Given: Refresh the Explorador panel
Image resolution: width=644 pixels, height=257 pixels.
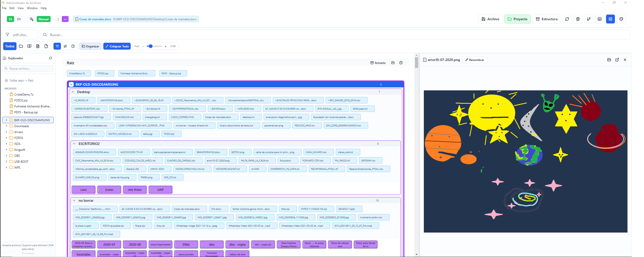Looking at the screenshot, I should coord(51,58).
